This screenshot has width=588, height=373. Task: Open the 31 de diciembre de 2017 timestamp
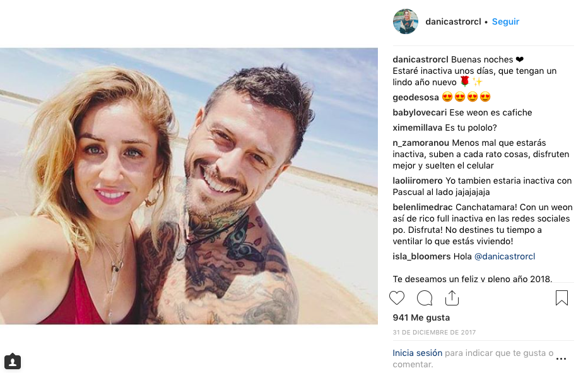[x=434, y=333]
